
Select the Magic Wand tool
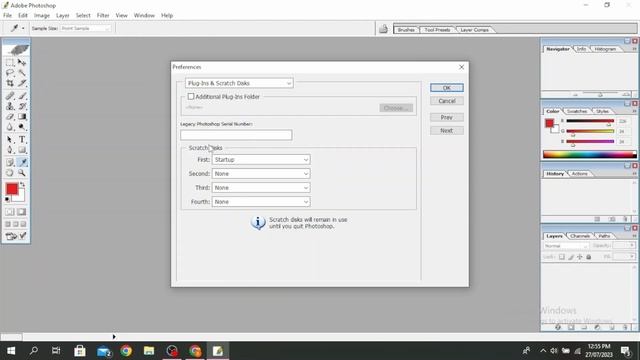tap(22, 73)
